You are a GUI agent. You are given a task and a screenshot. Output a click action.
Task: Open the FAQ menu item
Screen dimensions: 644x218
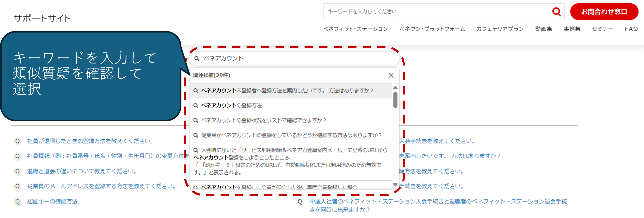(631, 29)
